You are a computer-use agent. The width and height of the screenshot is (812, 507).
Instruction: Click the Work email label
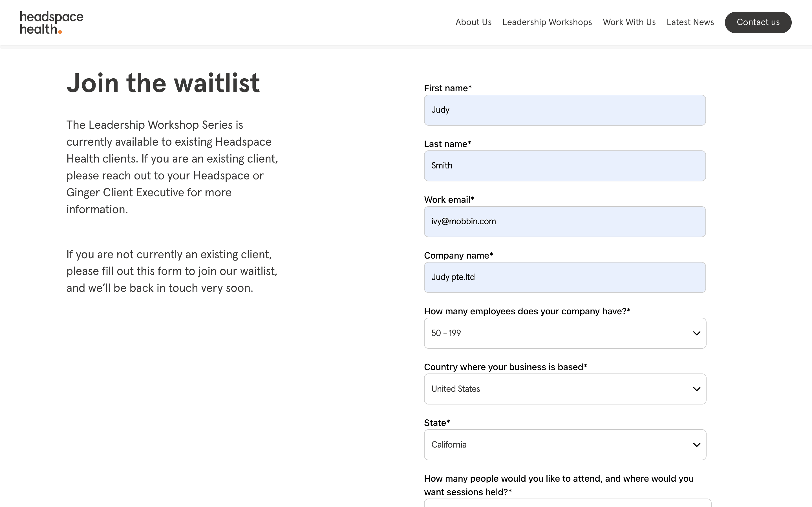pos(449,200)
